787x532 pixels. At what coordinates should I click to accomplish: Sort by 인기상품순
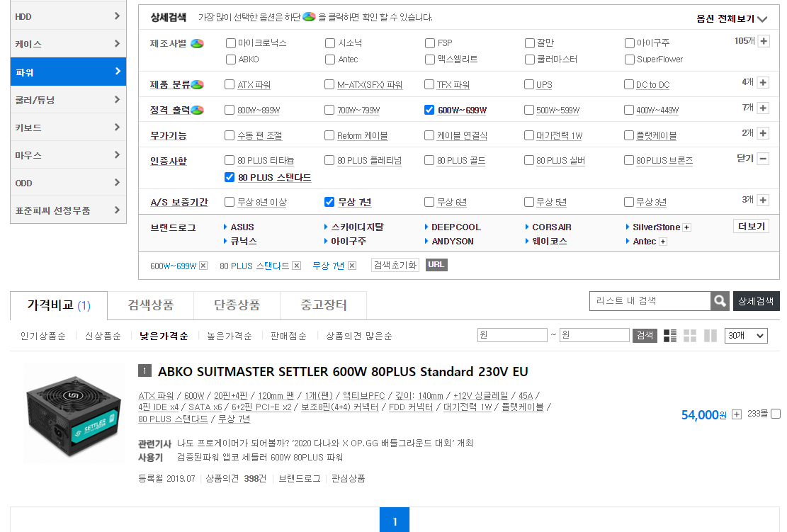click(x=43, y=336)
